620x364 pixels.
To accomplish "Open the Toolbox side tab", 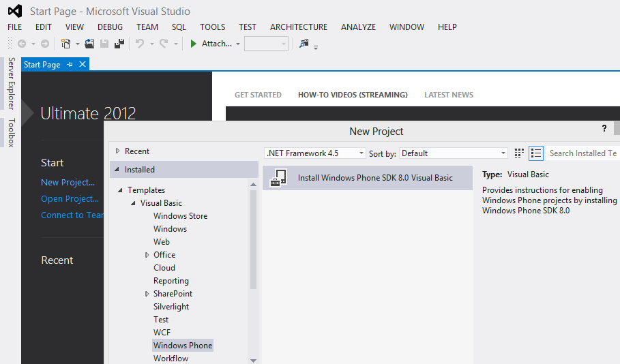I will point(12,132).
